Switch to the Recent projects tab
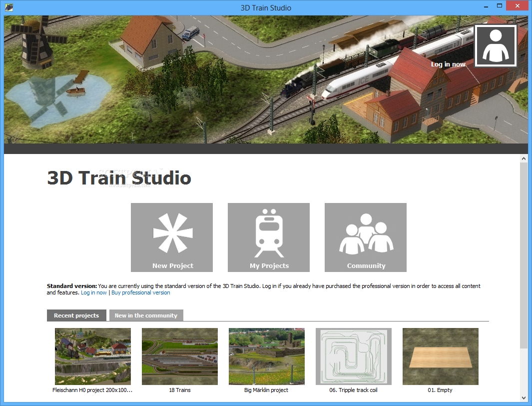 [x=76, y=315]
